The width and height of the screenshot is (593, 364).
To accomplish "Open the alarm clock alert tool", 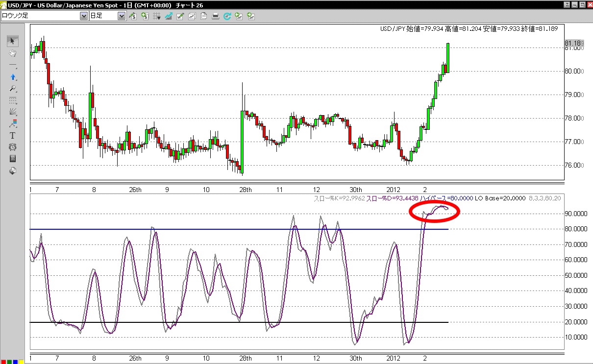I will [13, 147].
